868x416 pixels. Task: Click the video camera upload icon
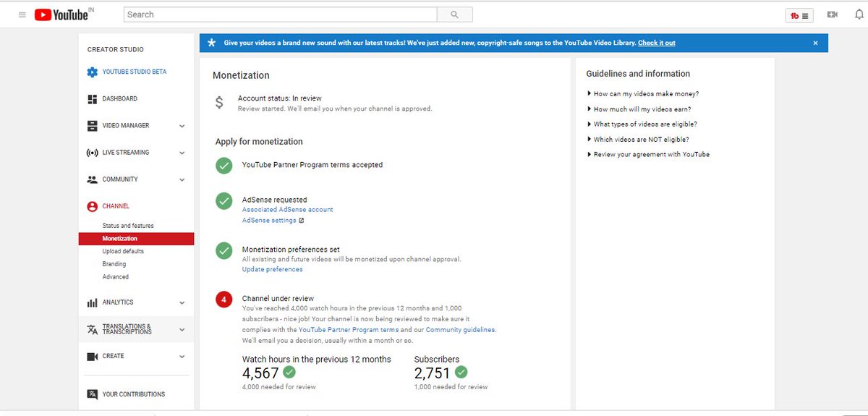click(833, 14)
